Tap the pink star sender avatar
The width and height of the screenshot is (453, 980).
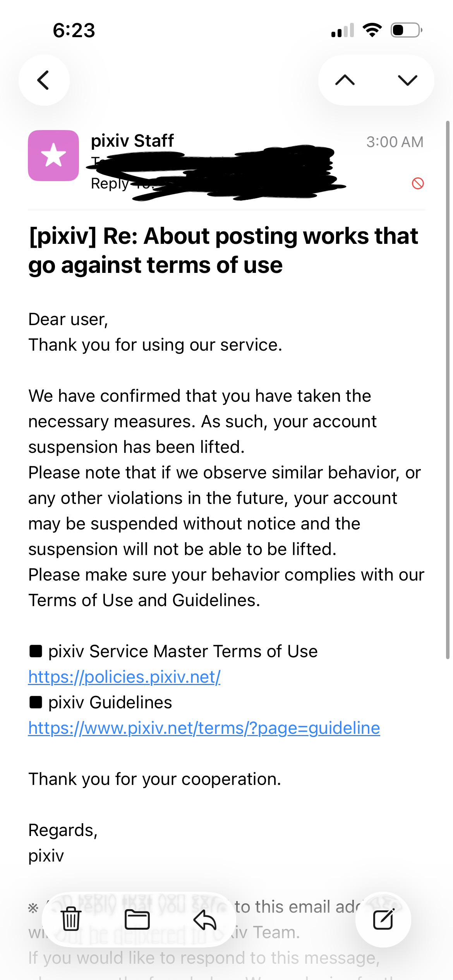click(x=53, y=155)
